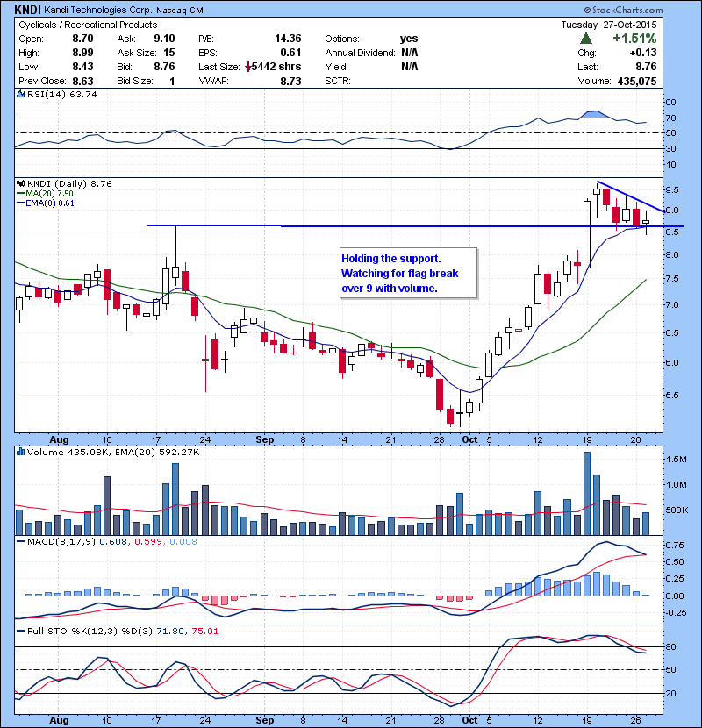Click the blue EMA(8) legend line marker

click(21, 203)
